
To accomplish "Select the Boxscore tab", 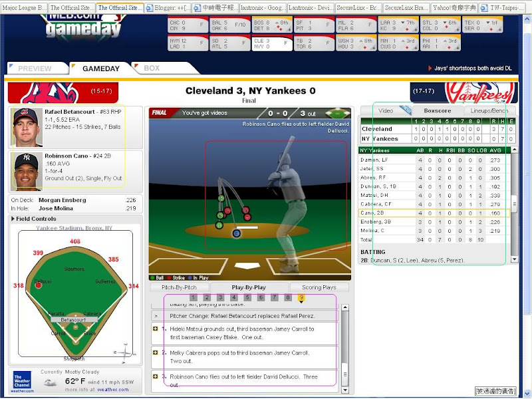I will click(x=438, y=110).
